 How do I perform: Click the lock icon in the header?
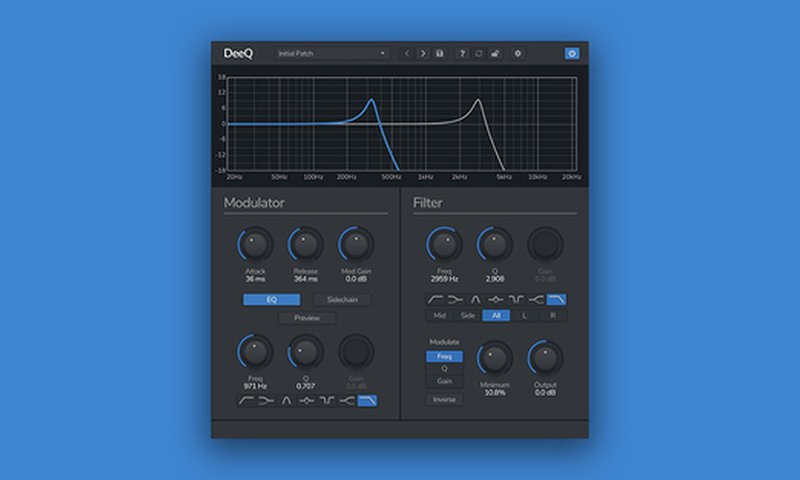click(x=494, y=53)
